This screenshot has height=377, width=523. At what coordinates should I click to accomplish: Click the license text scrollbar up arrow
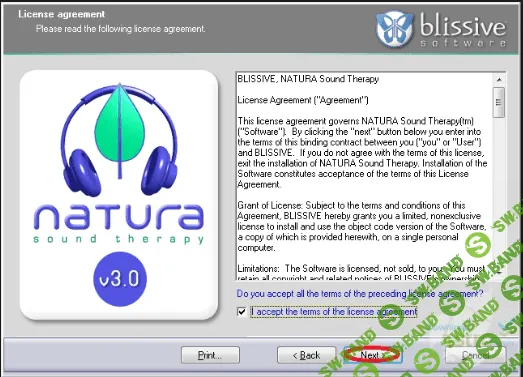499,79
